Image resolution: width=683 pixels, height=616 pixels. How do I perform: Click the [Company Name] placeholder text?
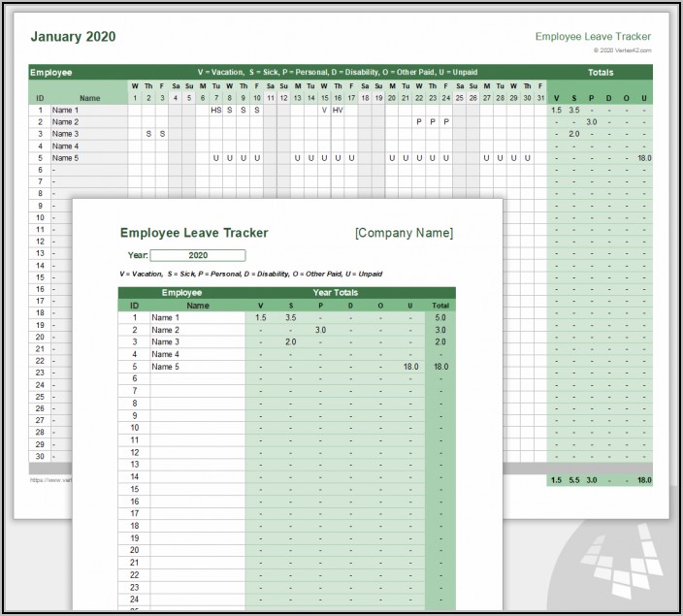coord(404,233)
